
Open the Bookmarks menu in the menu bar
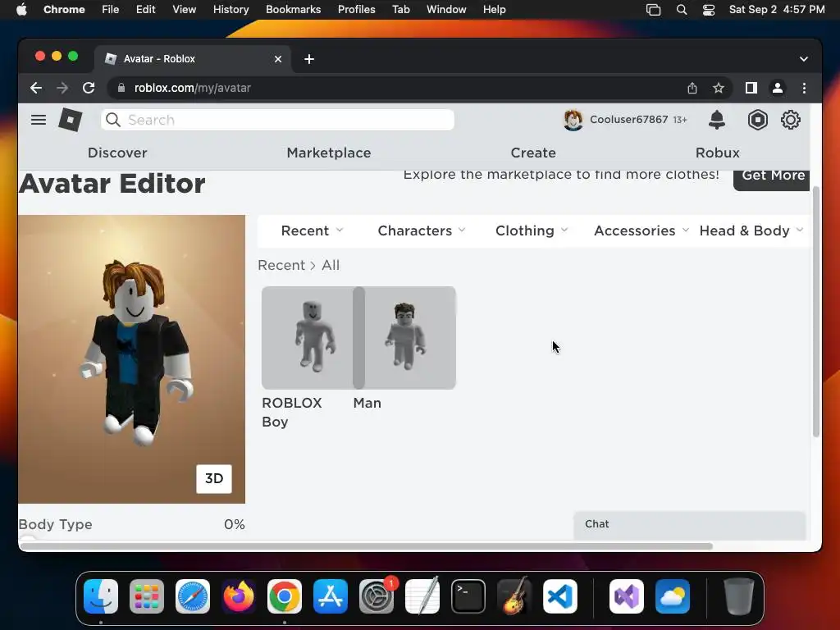293,10
